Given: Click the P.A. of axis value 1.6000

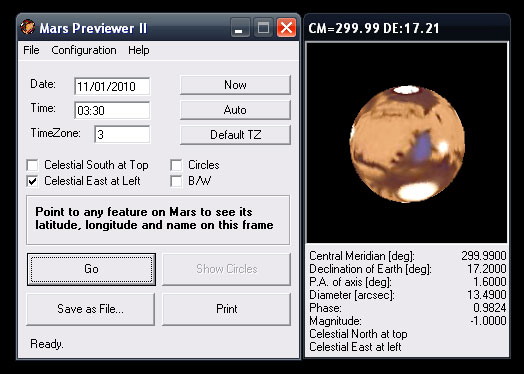Looking at the screenshot, I should coord(490,282).
